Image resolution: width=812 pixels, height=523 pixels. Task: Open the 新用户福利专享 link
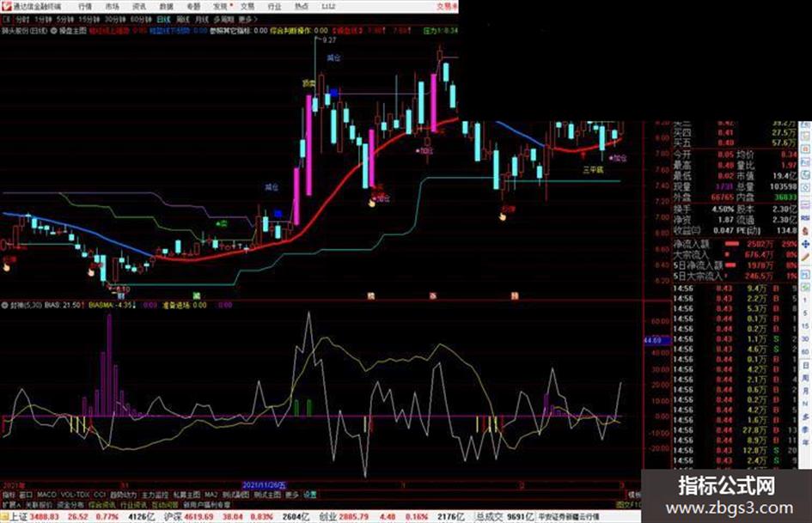click(x=206, y=504)
